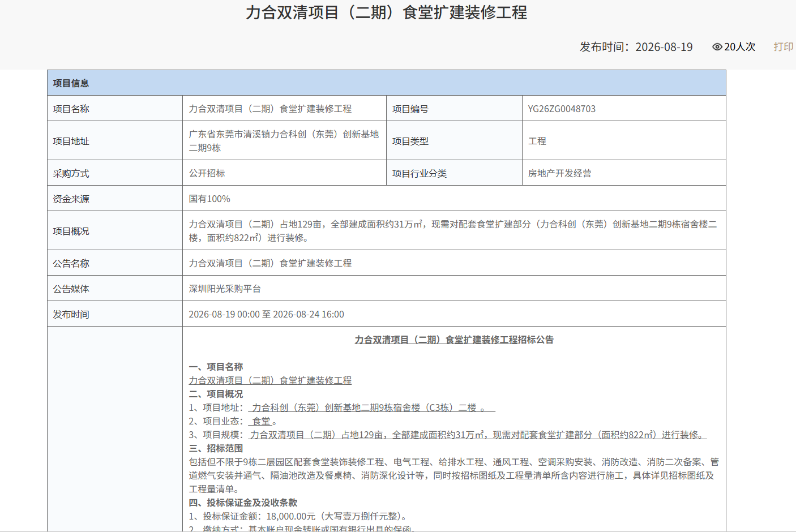Click the 公告媒体 label cell
Viewport: 796px width, 532px height.
115,288
